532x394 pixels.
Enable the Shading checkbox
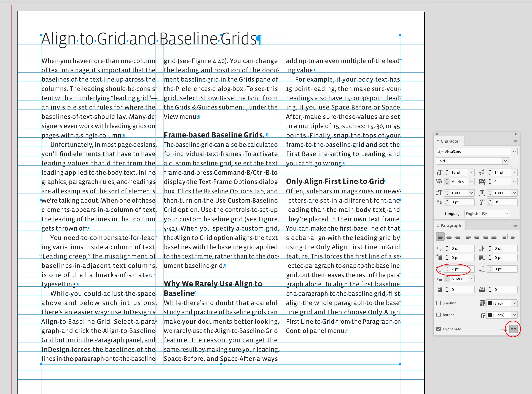tap(439, 303)
